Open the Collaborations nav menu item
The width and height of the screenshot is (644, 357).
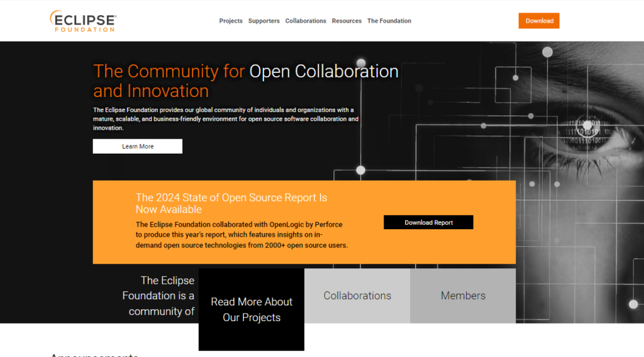point(306,21)
